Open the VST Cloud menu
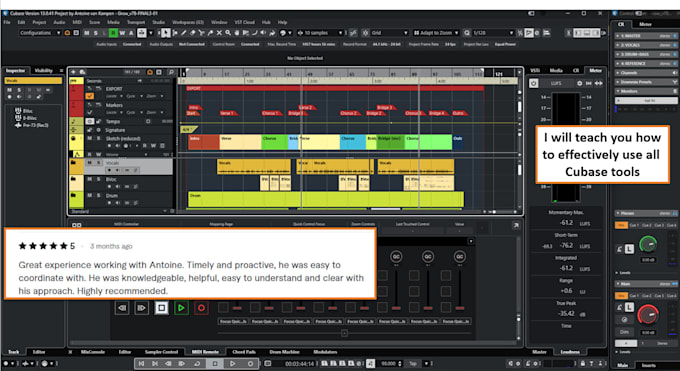 (x=245, y=22)
